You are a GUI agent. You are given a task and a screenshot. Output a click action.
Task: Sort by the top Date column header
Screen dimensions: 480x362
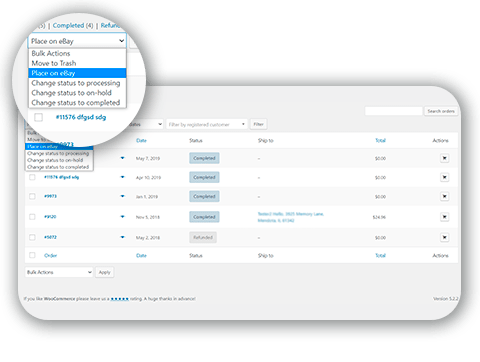(141, 140)
